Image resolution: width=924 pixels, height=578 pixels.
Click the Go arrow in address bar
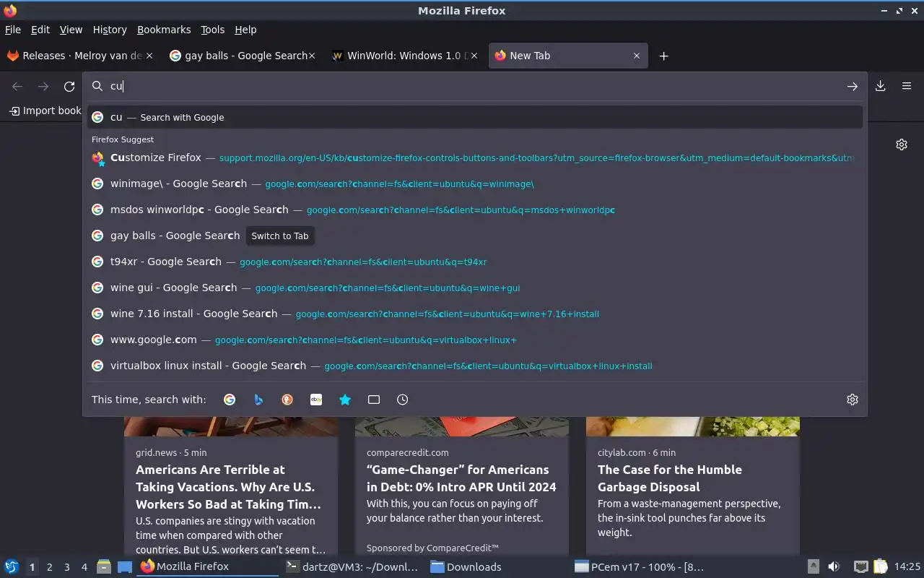(853, 86)
